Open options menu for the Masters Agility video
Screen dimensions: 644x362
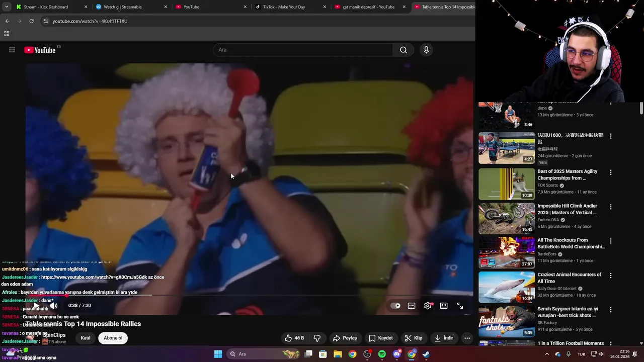(x=611, y=172)
